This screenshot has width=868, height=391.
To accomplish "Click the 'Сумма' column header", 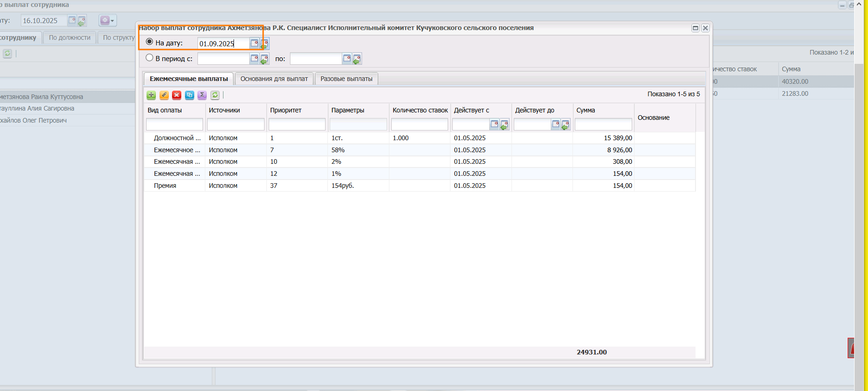I will (x=585, y=110).
